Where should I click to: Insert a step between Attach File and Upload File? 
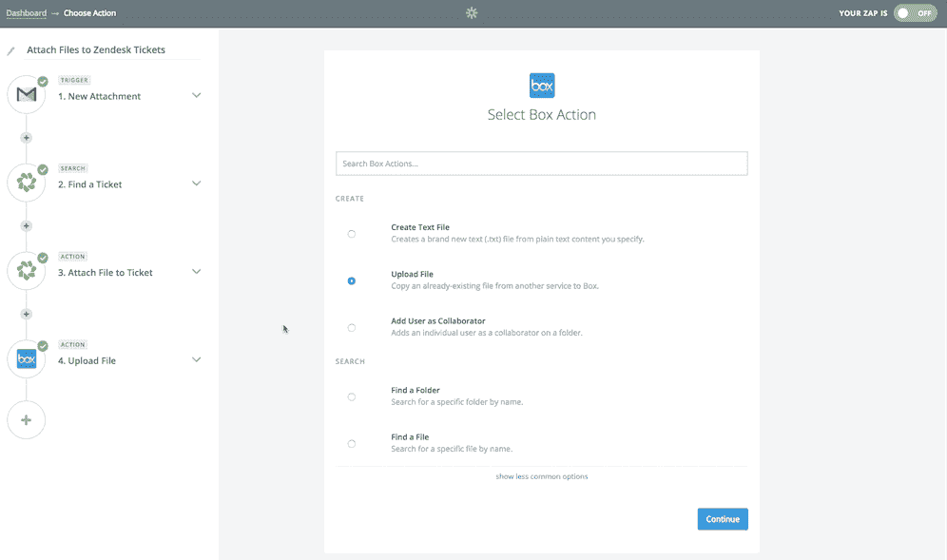(x=26, y=314)
